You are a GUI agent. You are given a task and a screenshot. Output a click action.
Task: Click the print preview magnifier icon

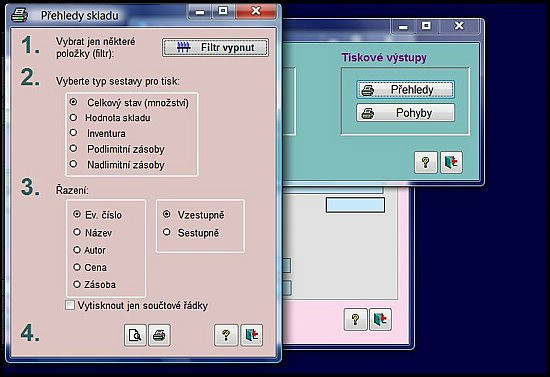click(x=135, y=335)
